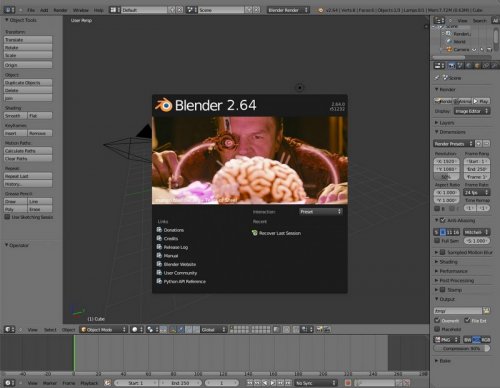Enable Use Sketching Sessions checkbox

tap(7, 217)
